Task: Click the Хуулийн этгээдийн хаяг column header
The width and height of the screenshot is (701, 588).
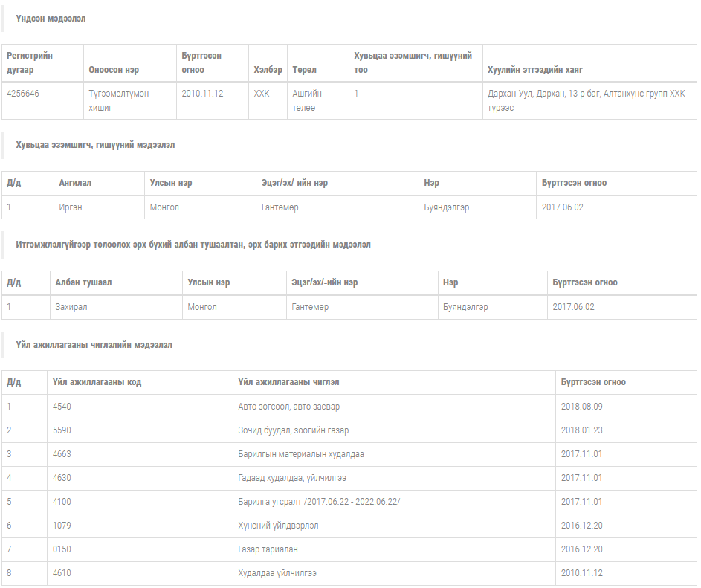Action: pyautogui.click(x=534, y=70)
